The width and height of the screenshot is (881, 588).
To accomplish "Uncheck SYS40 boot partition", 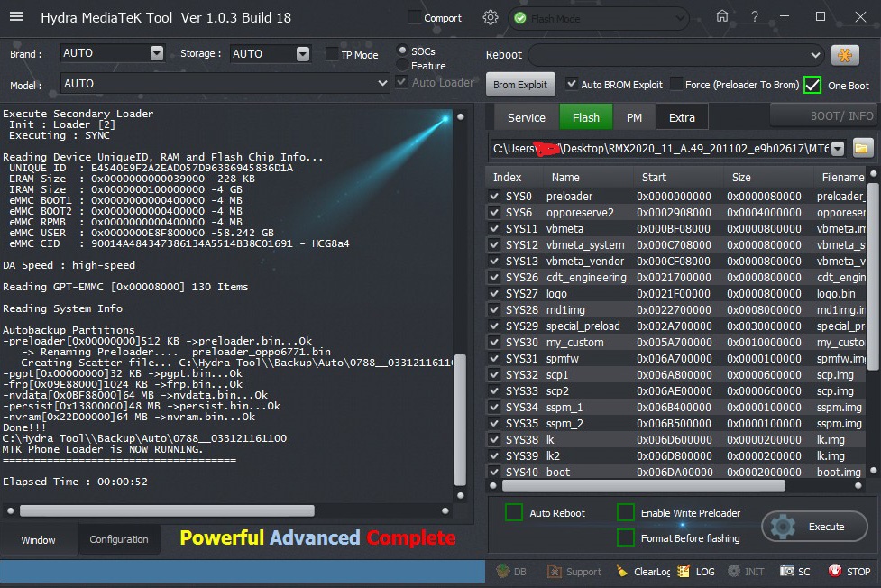I will click(x=494, y=473).
